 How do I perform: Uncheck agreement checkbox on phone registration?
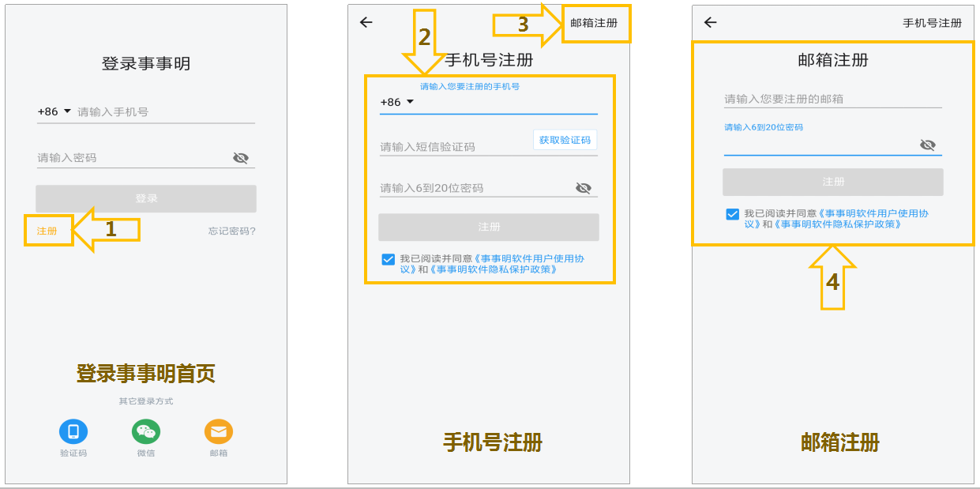coord(388,259)
